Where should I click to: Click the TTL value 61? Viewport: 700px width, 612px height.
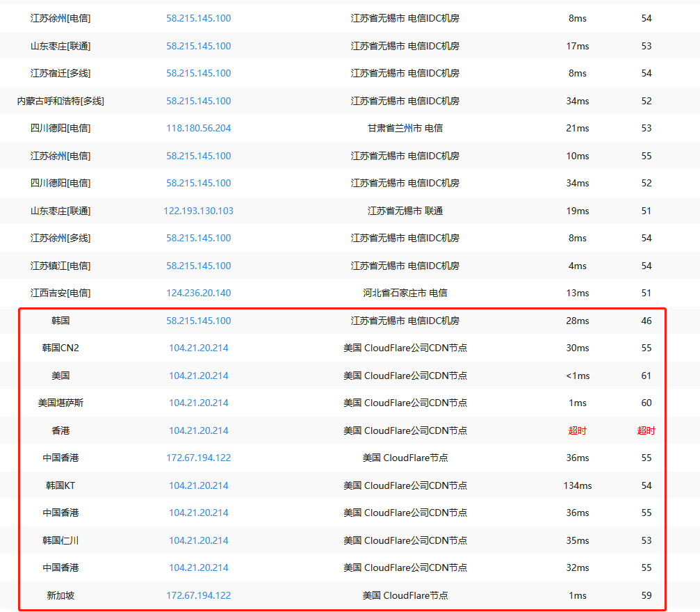point(646,376)
